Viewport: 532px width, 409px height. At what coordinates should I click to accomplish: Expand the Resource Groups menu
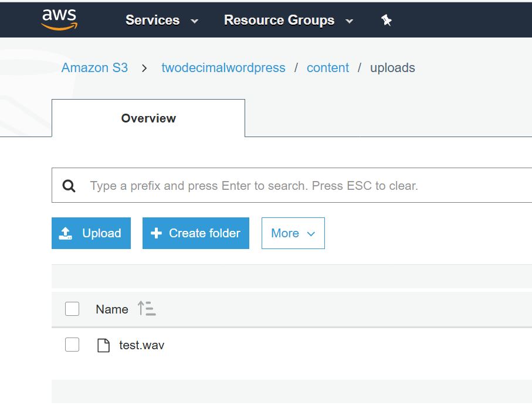[289, 21]
